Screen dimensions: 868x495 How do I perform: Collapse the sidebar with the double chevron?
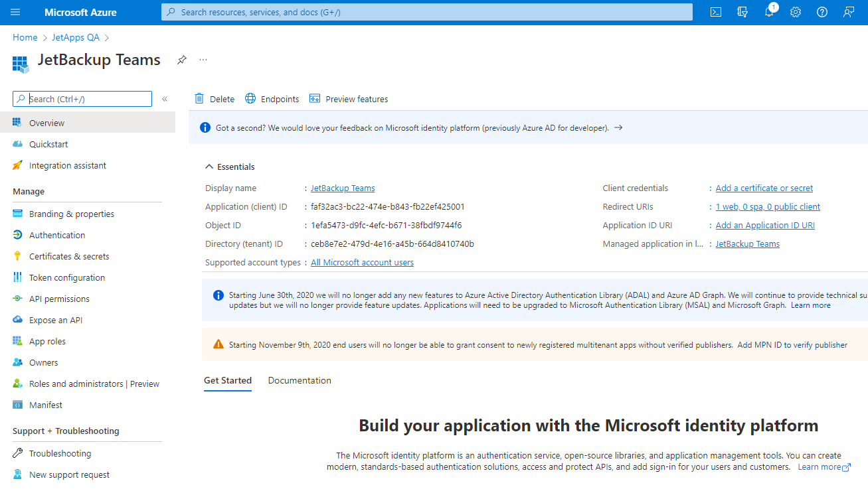[x=165, y=99]
